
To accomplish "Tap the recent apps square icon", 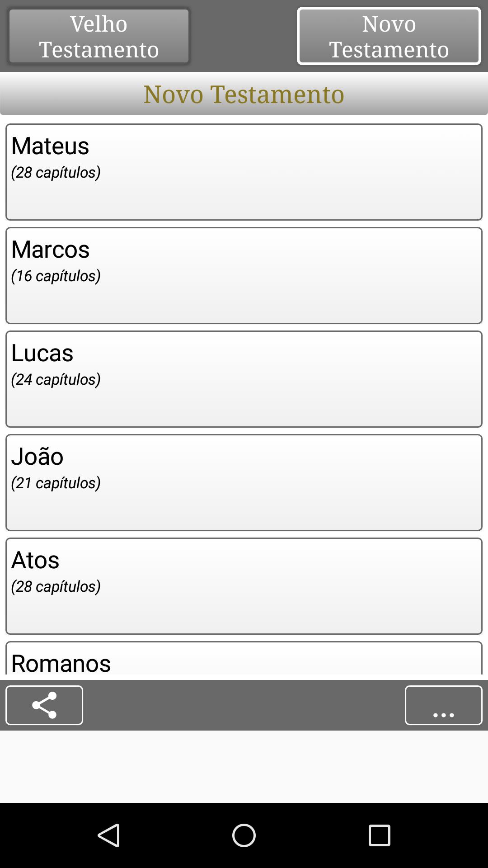I will point(379,835).
